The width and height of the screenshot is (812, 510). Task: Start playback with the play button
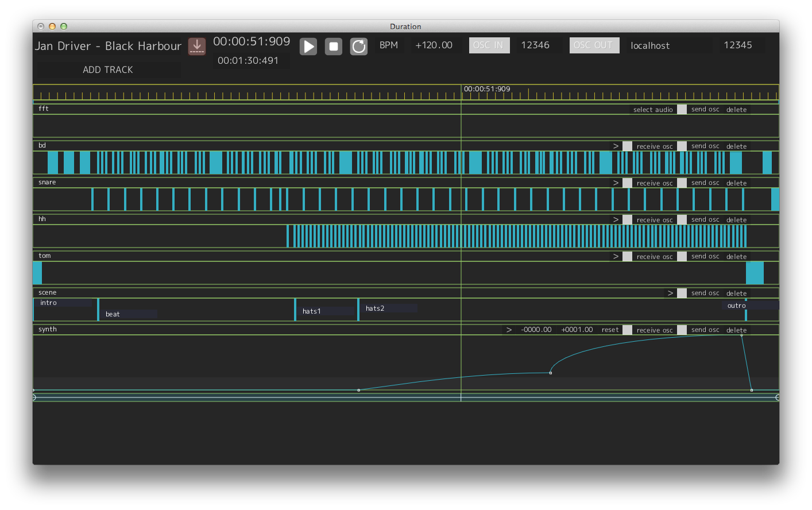point(308,47)
